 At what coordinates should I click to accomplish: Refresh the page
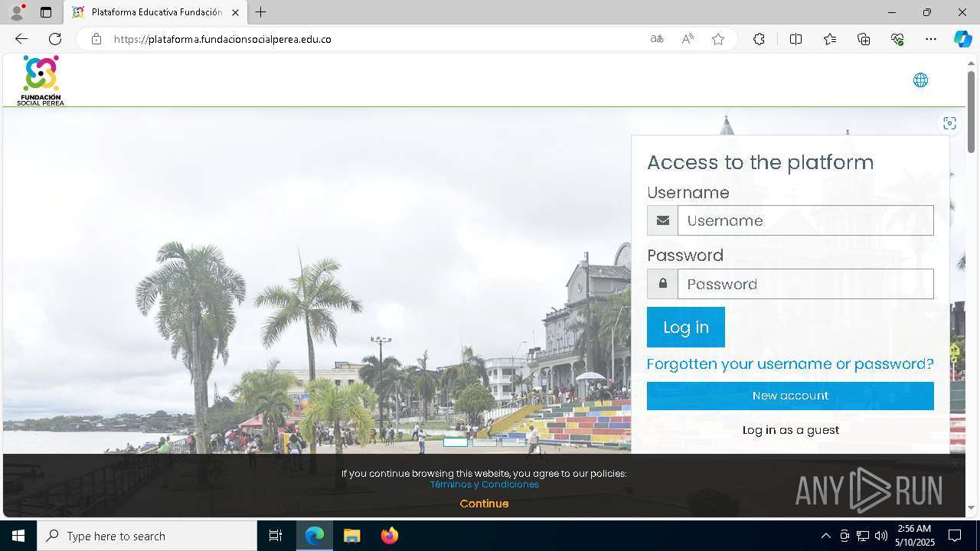pyautogui.click(x=55, y=39)
